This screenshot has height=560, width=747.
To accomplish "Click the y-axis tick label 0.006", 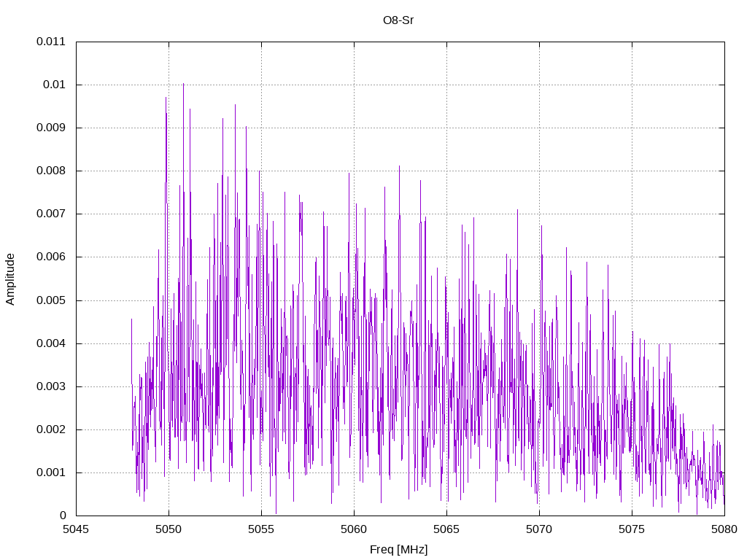I will (51, 257).
